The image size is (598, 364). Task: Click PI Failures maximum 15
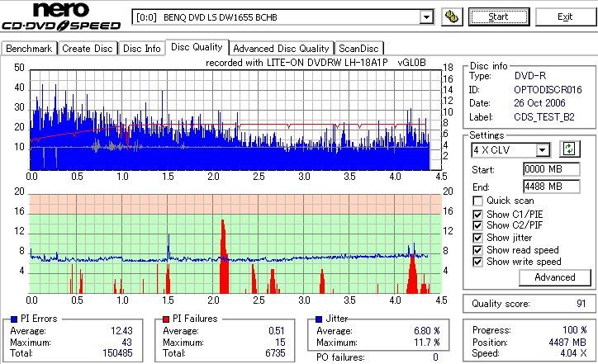click(280, 343)
